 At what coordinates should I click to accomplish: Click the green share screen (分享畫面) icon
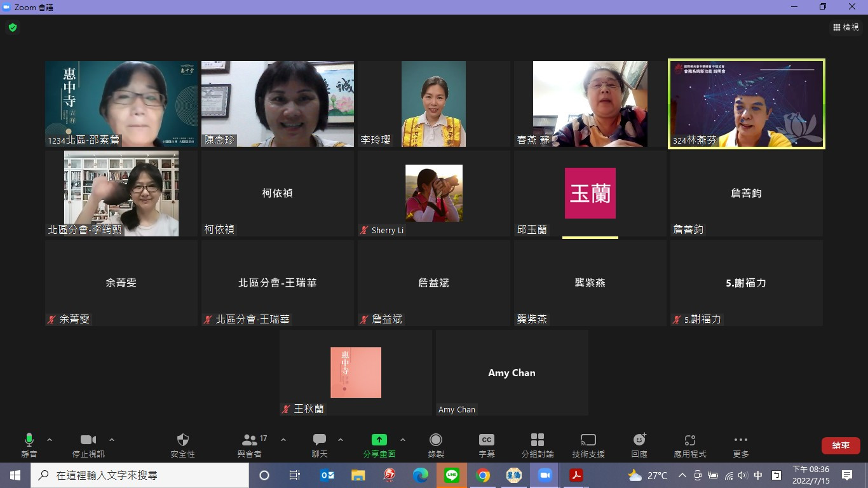[x=379, y=440]
